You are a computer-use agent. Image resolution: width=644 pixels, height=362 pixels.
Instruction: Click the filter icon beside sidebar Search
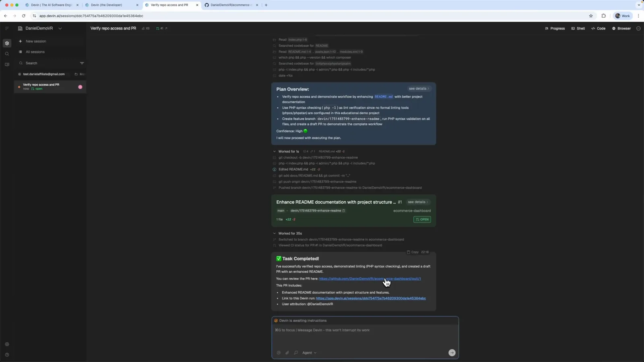point(82,63)
